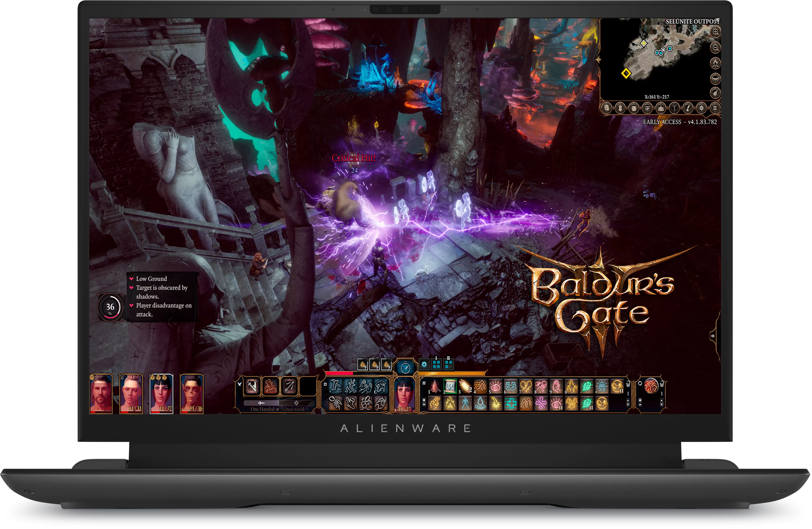Add a hotbar row with the plus button
Image resolution: width=812 pixels, height=529 pixels.
point(424,400)
